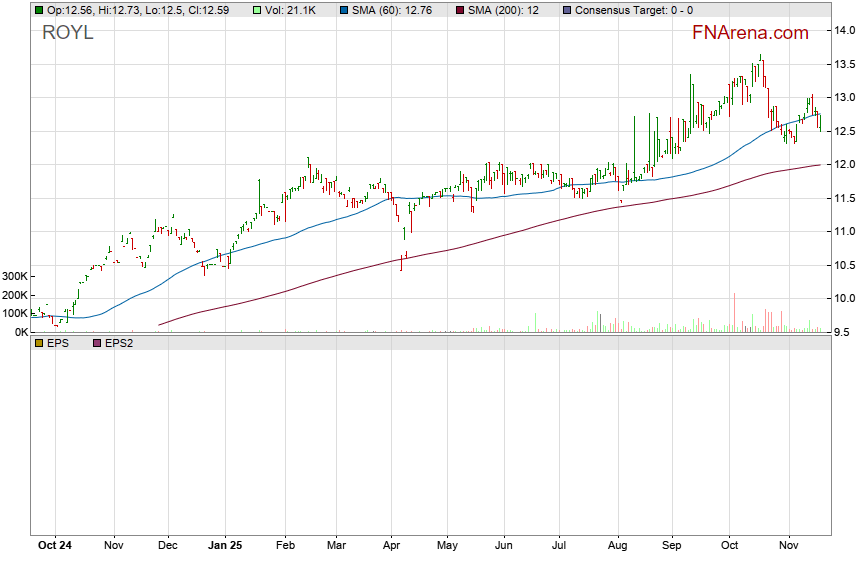Click the EPS text label in lower panel
This screenshot has height=566, width=859.
pos(58,343)
